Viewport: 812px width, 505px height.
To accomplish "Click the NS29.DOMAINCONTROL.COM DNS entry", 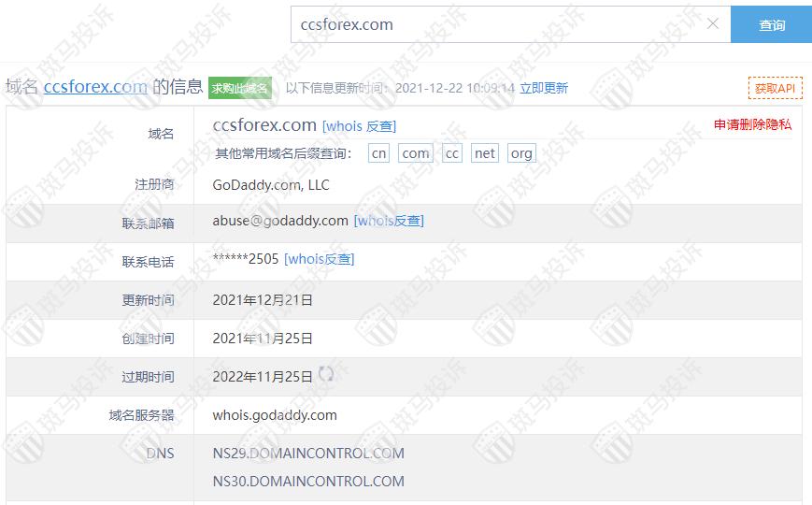I will pos(308,454).
